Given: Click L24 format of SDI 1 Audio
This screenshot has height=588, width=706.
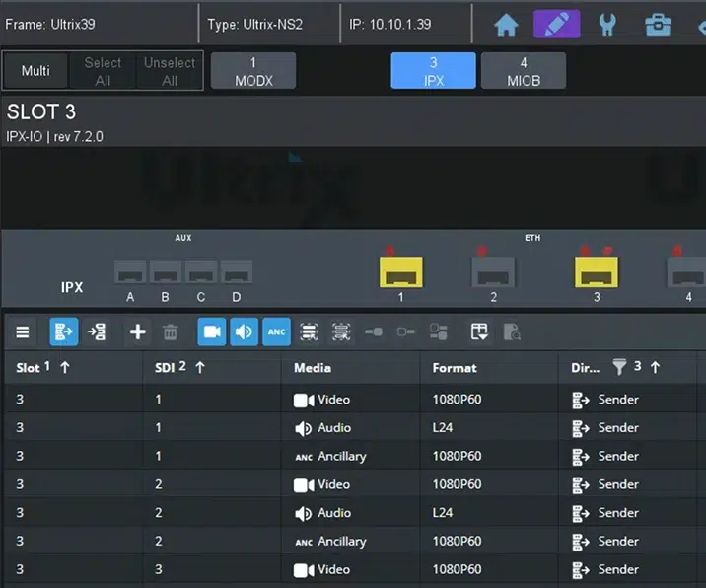Looking at the screenshot, I should (443, 427).
